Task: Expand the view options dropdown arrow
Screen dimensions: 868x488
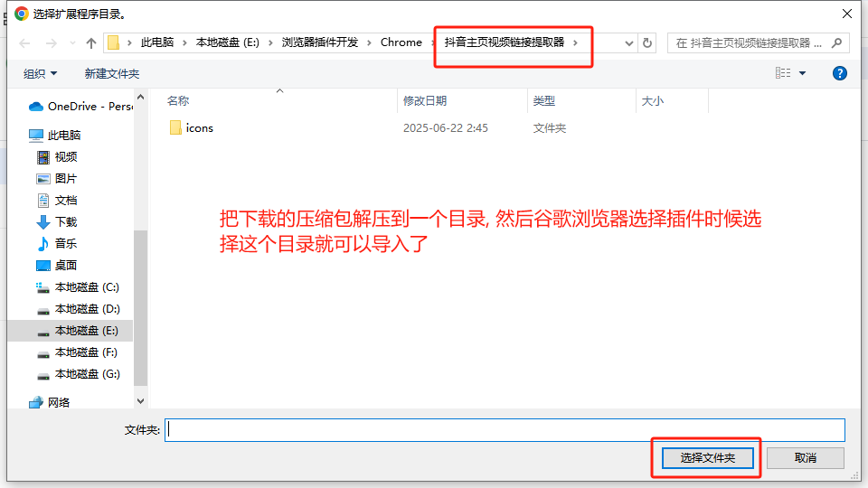Action: click(802, 73)
